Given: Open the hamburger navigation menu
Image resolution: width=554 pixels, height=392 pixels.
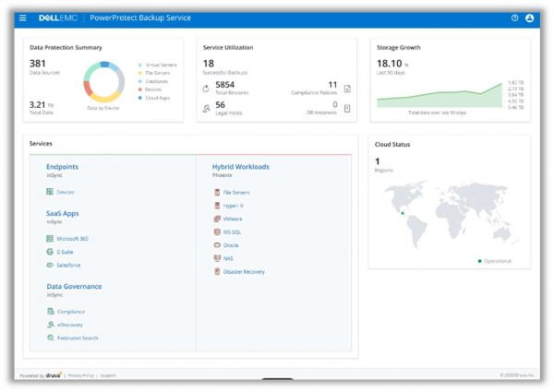Looking at the screenshot, I should [22, 18].
